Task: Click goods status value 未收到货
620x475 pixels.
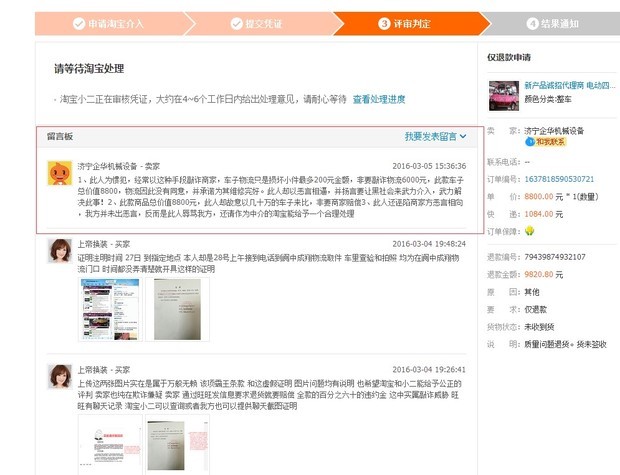Action: point(539,327)
